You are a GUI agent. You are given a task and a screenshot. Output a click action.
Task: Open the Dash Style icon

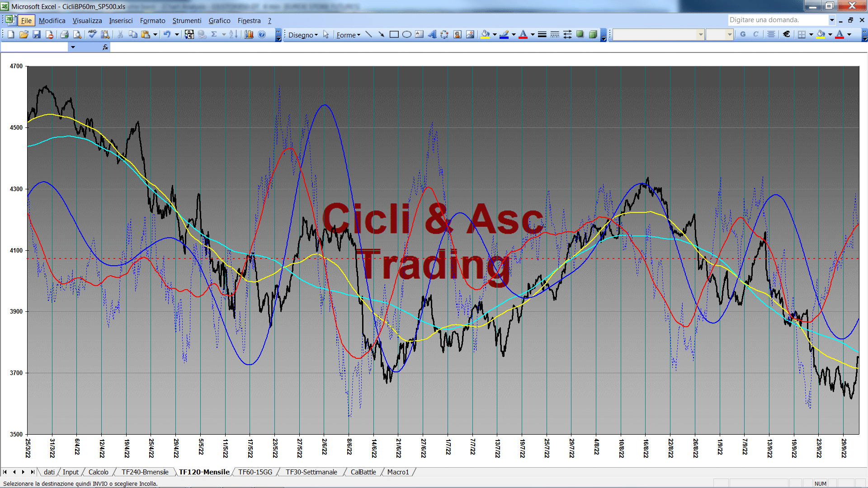coord(555,35)
